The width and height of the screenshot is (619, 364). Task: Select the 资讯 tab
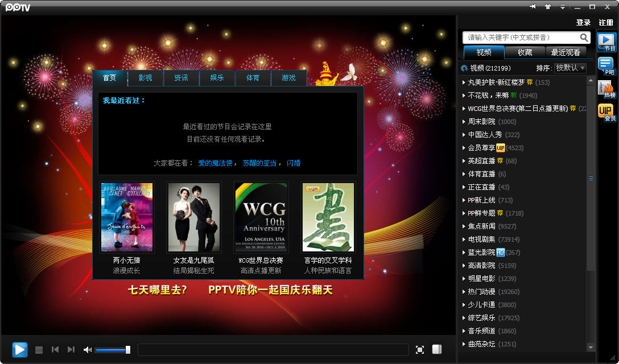pos(181,78)
